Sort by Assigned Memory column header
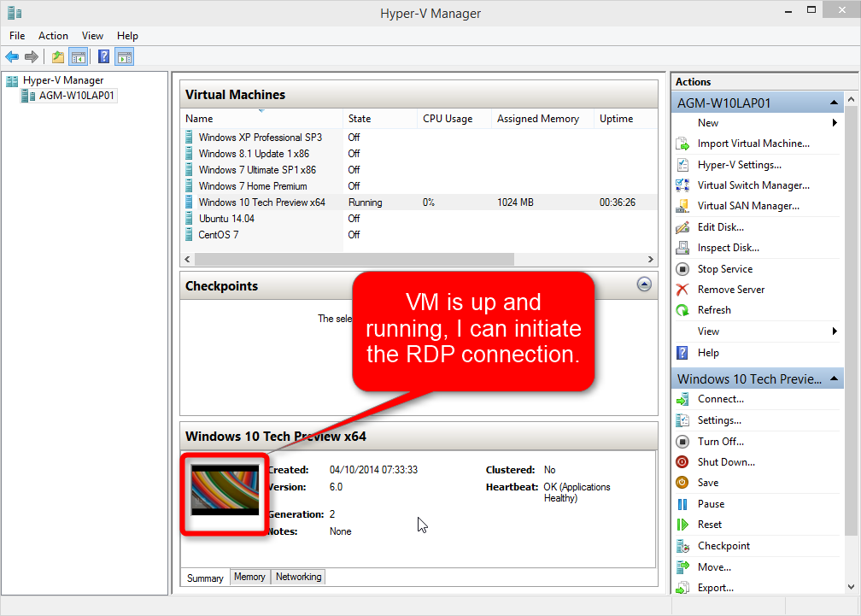The width and height of the screenshot is (861, 616). [x=542, y=119]
